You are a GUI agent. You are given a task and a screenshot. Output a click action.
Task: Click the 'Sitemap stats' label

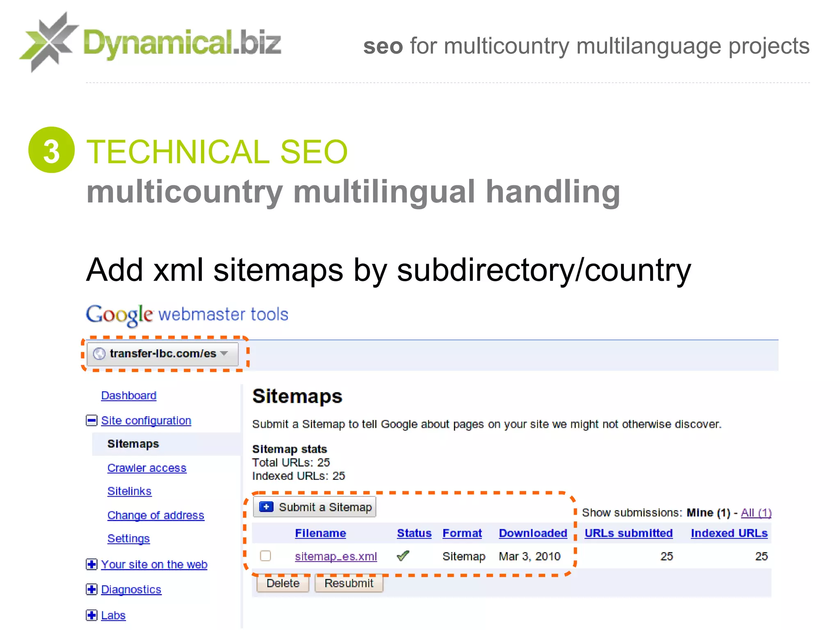(290, 449)
